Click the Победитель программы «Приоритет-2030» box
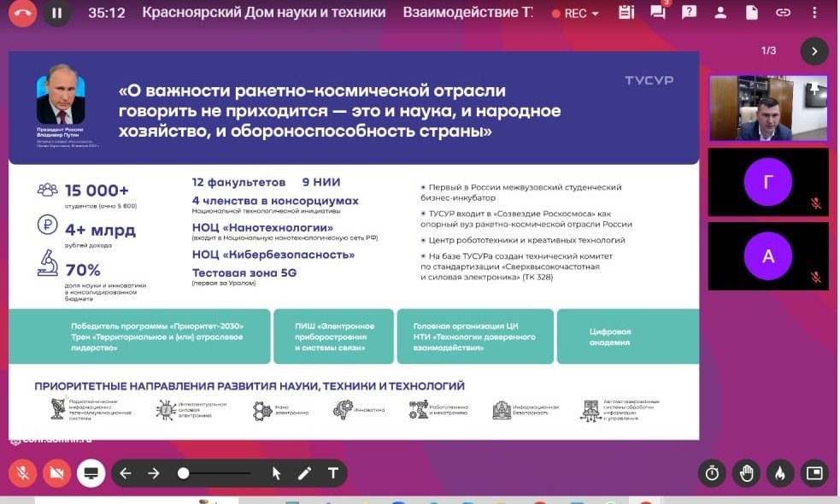 click(139, 337)
